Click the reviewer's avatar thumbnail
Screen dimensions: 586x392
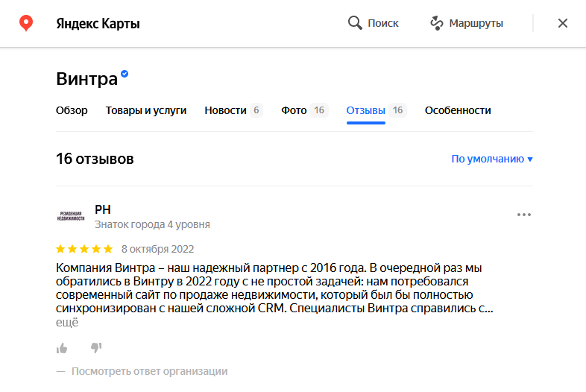point(71,216)
